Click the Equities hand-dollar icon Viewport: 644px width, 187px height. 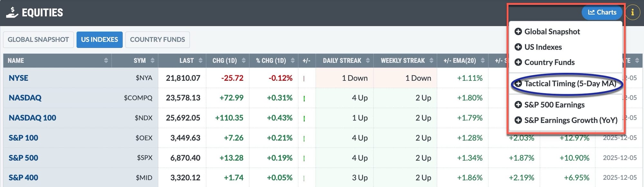click(12, 13)
